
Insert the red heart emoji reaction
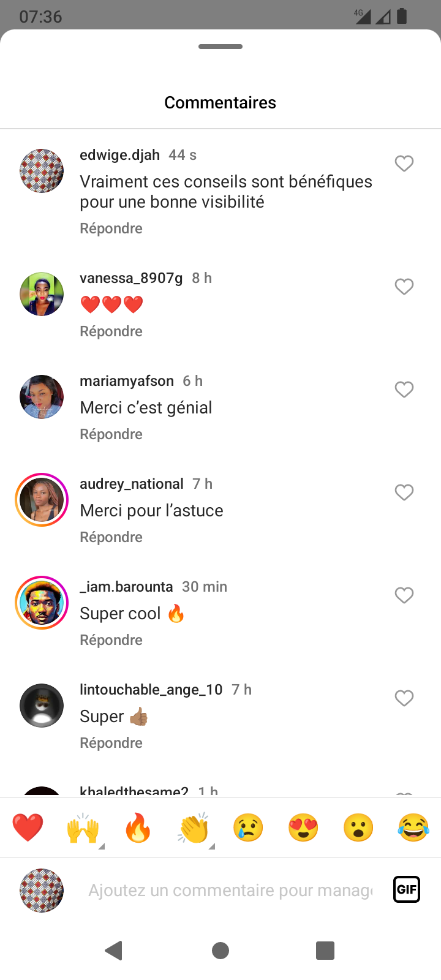[x=28, y=828]
